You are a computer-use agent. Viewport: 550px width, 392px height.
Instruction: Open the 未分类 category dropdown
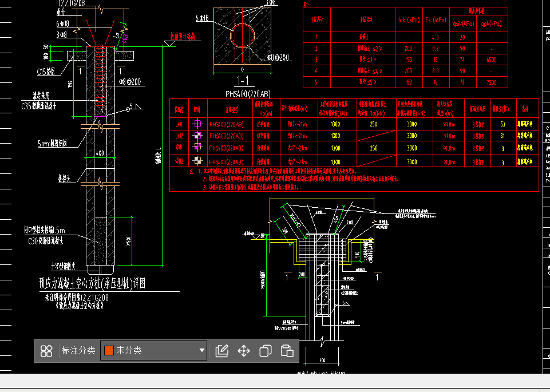click(153, 350)
